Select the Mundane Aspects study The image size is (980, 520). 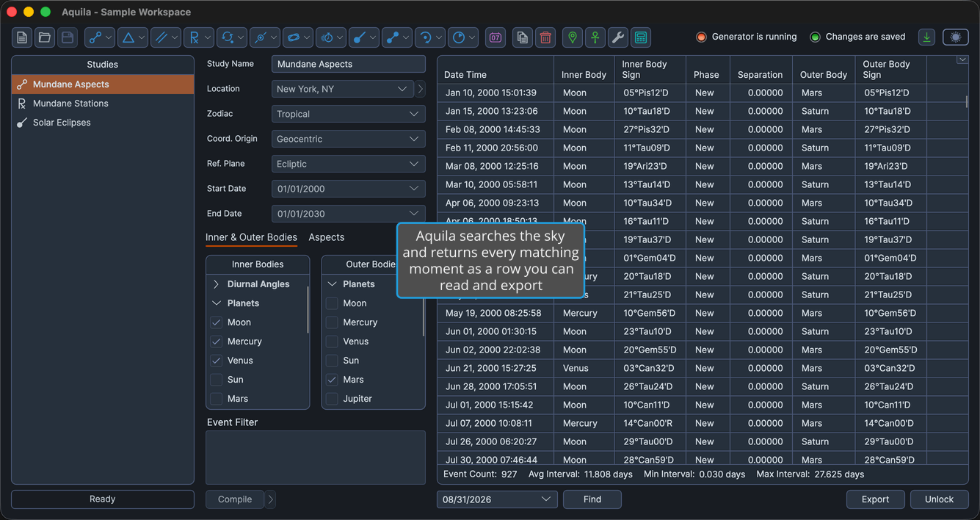103,84
